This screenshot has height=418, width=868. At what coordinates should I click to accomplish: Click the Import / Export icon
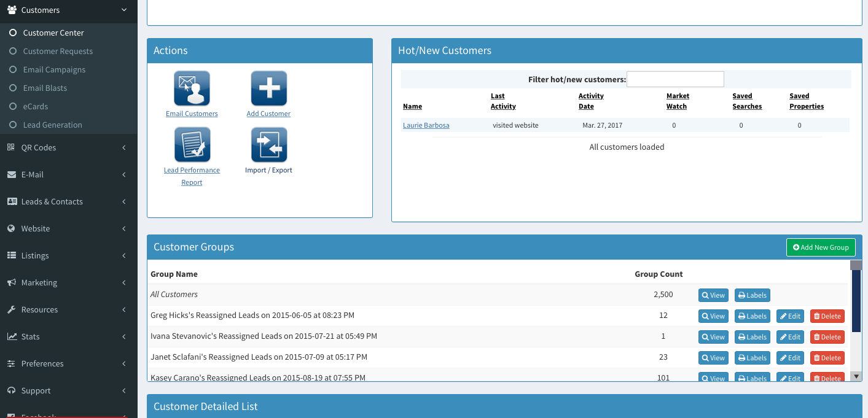268,144
